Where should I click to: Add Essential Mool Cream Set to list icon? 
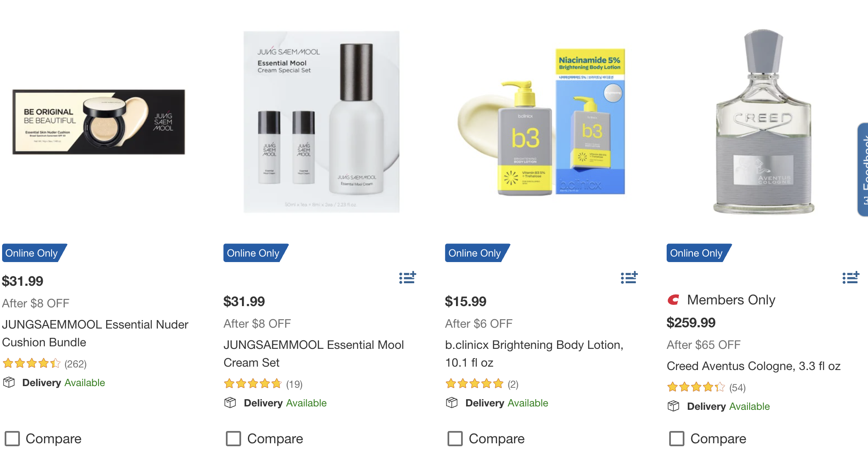click(407, 278)
